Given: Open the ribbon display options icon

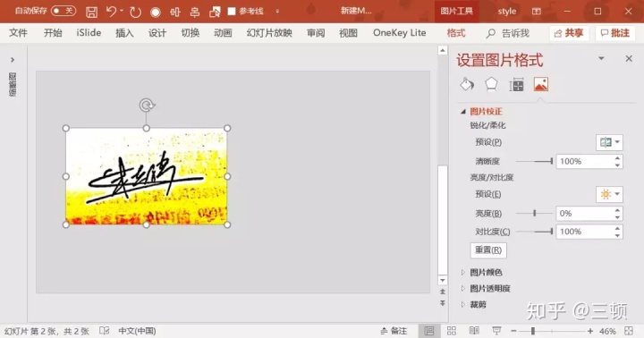Looking at the screenshot, I should [x=537, y=12].
